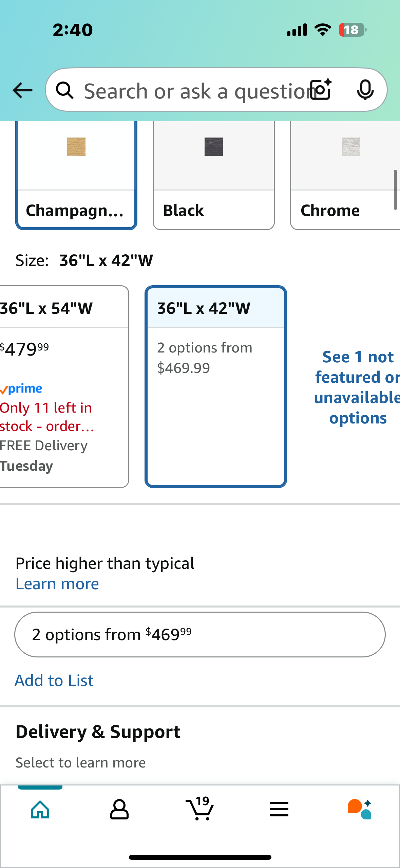Open shopping cart with 19 items
The image size is (400, 868).
pos(200,808)
